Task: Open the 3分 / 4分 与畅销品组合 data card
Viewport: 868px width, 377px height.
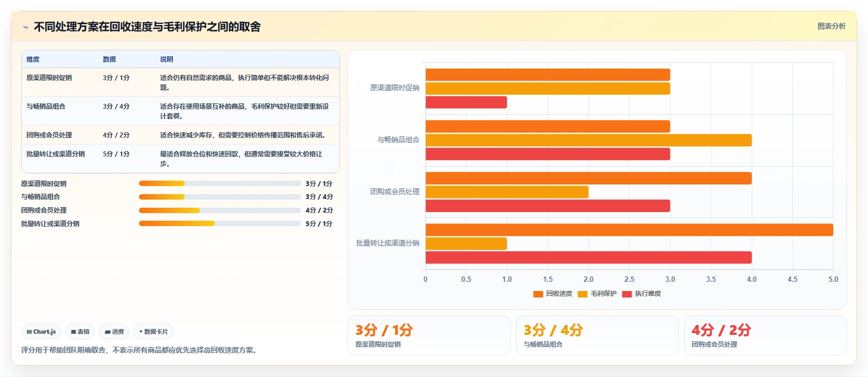Action: point(597,335)
